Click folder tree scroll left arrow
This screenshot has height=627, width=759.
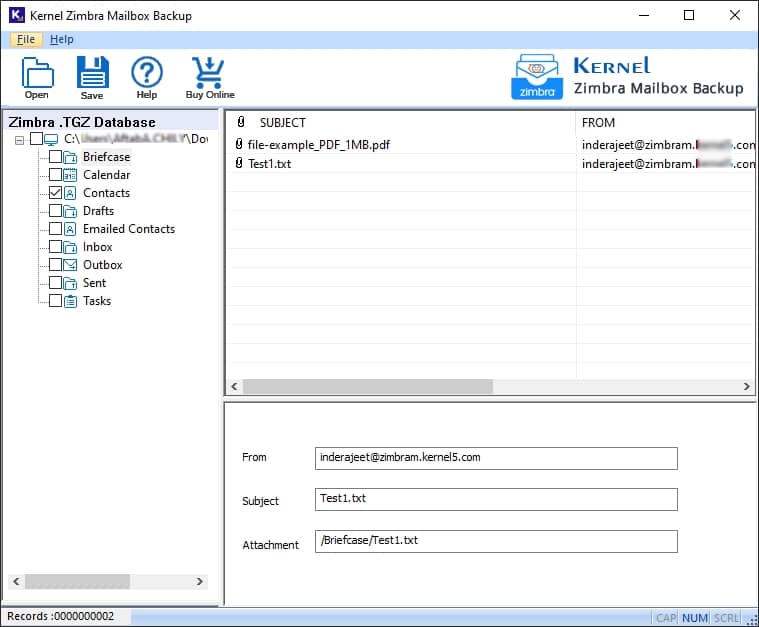pos(16,581)
